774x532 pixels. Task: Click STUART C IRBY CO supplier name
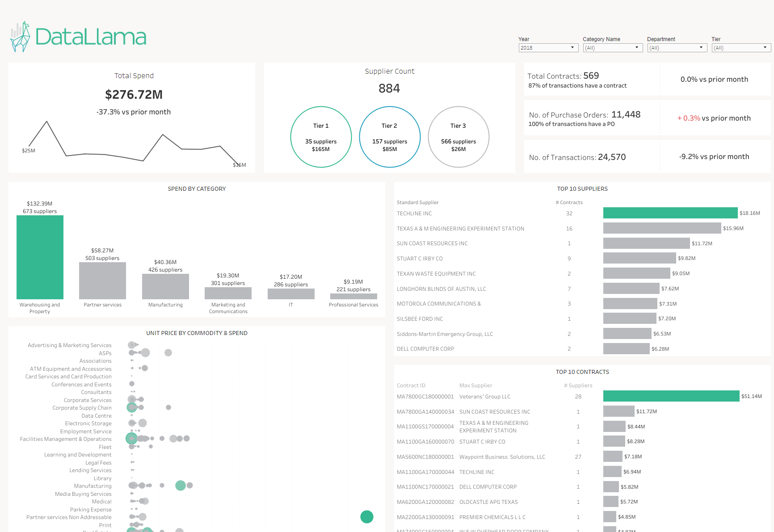click(x=420, y=259)
